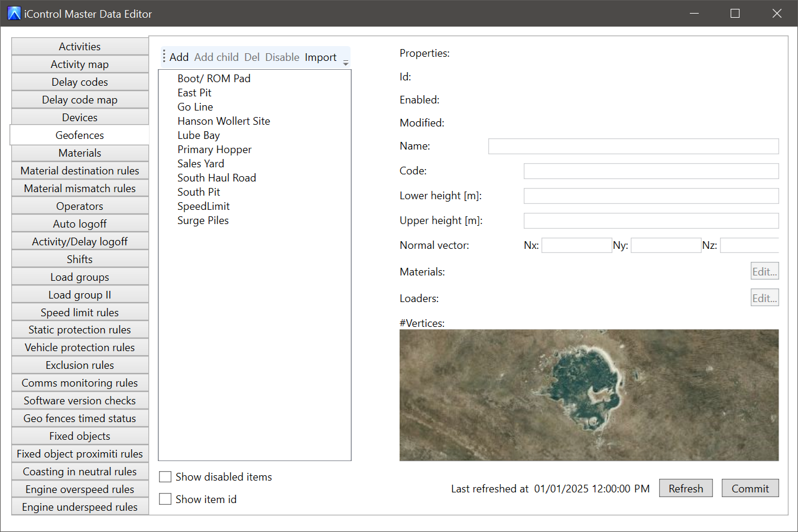Go to the Devices tab
798x532 pixels.
point(80,118)
